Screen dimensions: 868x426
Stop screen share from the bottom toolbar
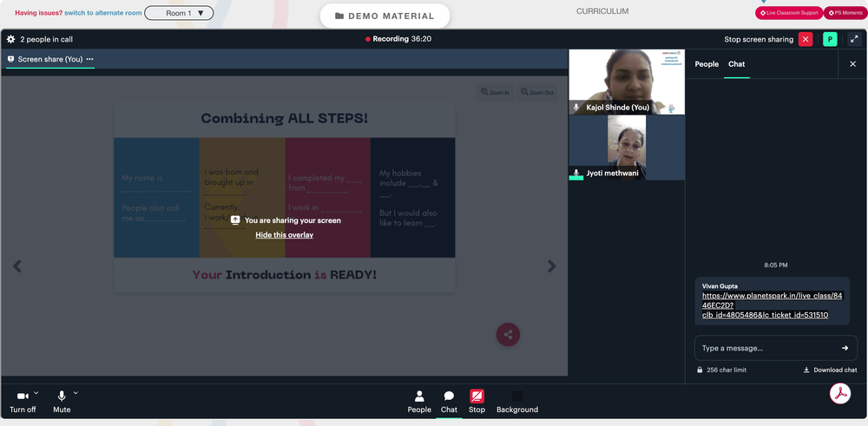pos(477,403)
